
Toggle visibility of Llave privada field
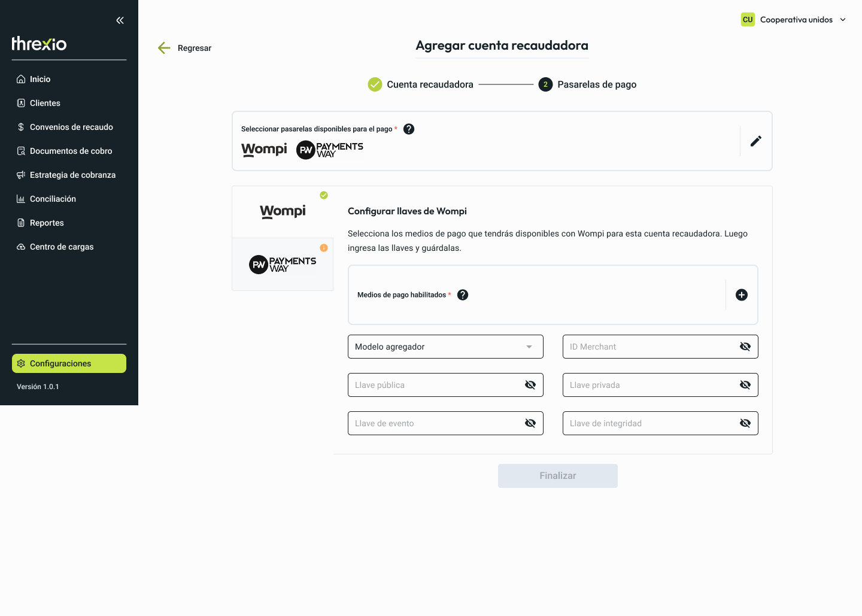click(x=745, y=385)
